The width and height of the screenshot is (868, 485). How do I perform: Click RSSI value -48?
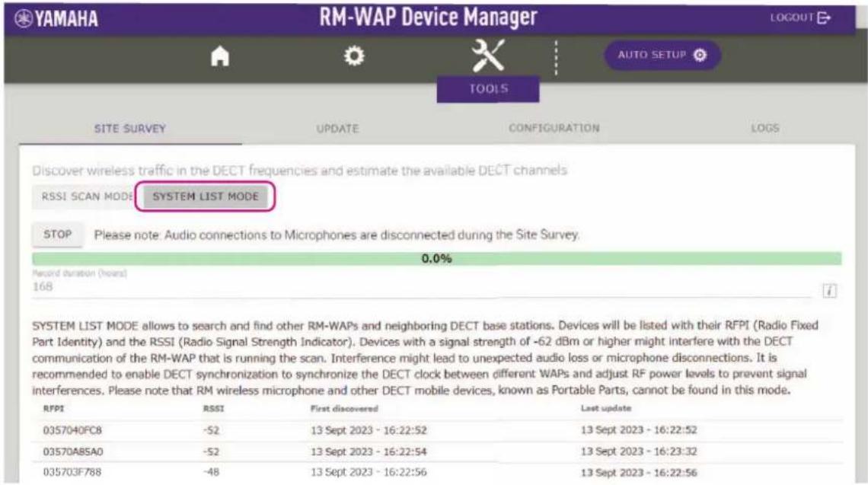click(x=211, y=472)
